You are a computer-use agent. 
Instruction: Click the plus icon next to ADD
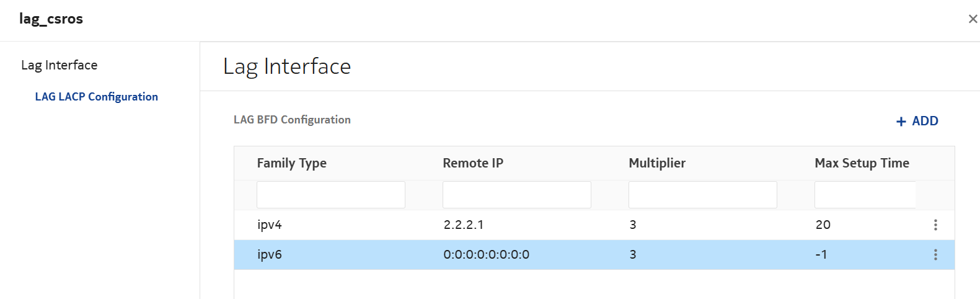click(x=901, y=122)
